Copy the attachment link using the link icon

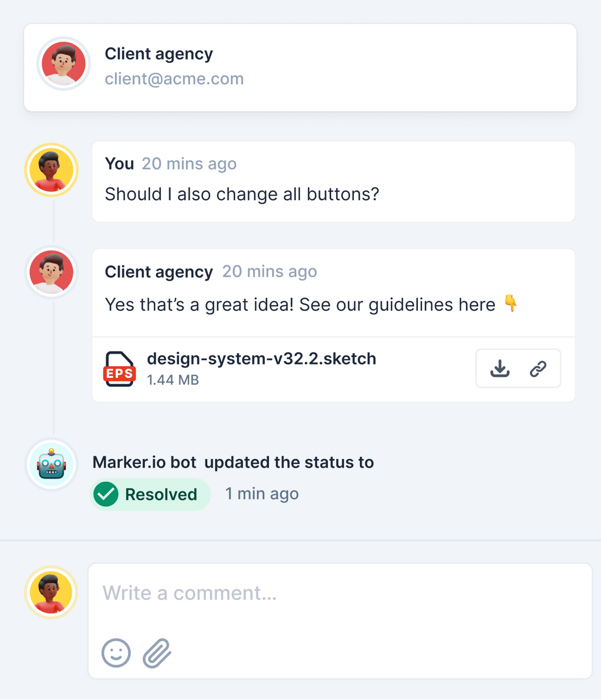click(537, 368)
